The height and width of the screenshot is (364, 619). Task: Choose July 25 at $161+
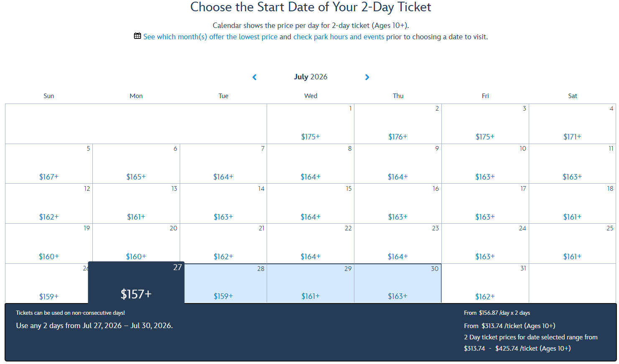coord(572,244)
